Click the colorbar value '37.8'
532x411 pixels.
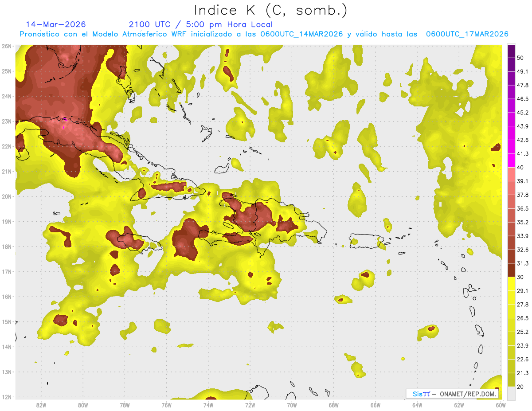522,195
